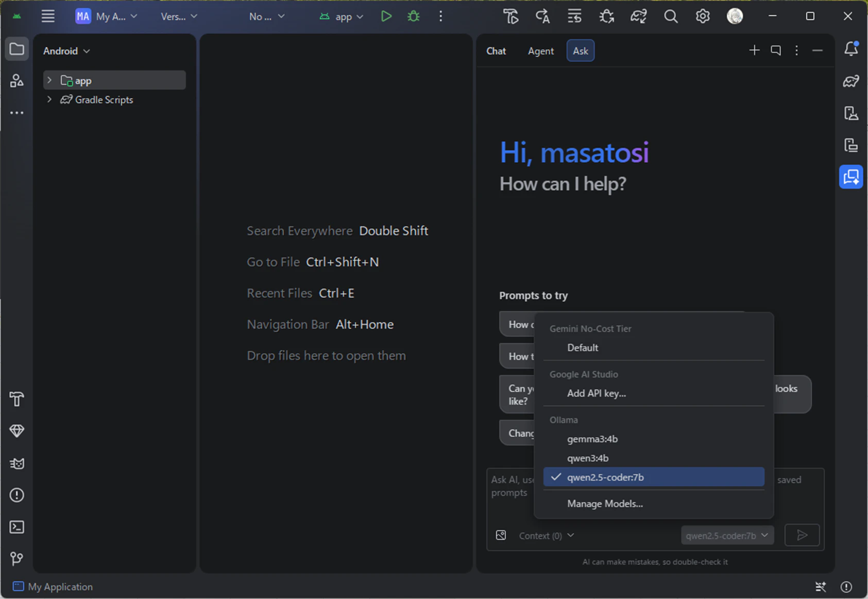Choose Add API key... option
868x599 pixels.
tap(654, 393)
